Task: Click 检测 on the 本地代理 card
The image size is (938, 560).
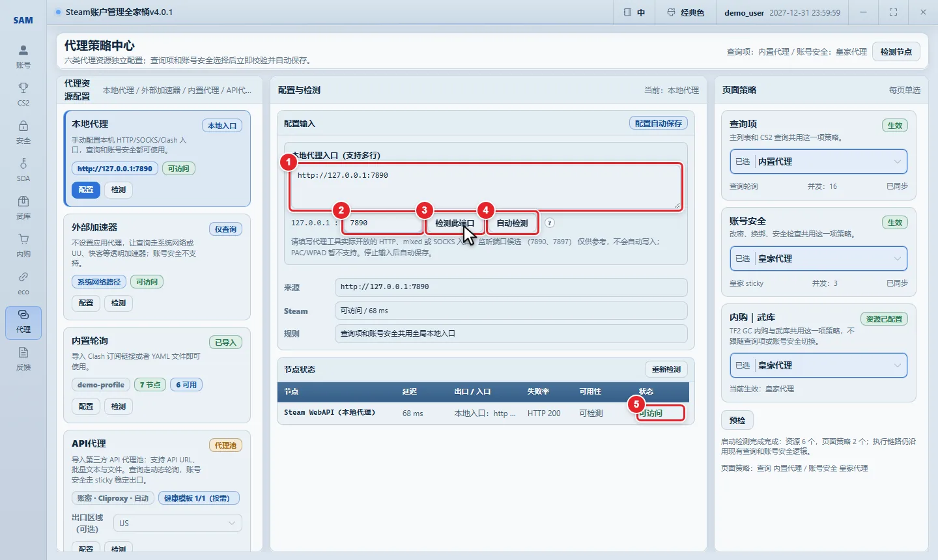Action: pos(119,189)
